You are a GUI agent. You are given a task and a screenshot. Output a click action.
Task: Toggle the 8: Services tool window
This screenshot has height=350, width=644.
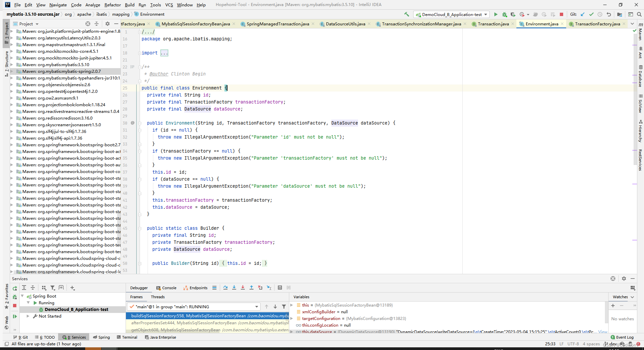74,337
